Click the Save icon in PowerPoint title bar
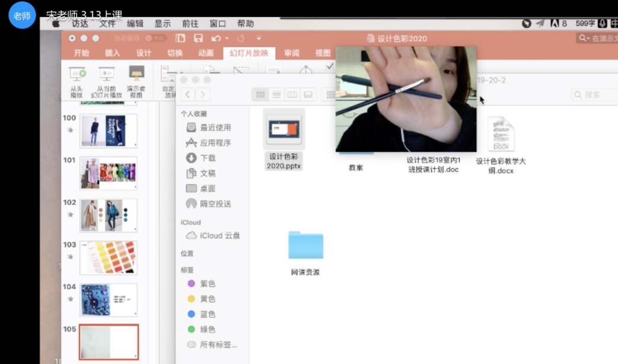The image size is (618, 364). coord(198,39)
